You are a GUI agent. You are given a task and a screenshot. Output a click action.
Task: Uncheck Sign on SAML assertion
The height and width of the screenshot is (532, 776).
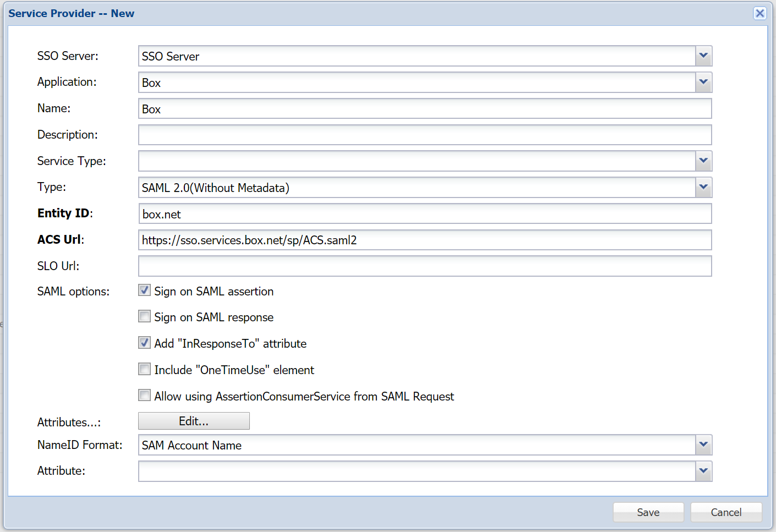tap(144, 290)
